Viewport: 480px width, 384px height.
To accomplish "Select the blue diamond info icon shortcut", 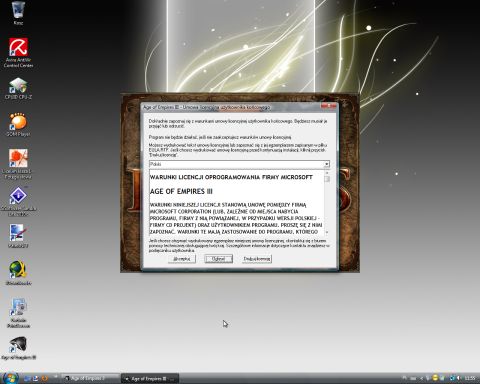I will tap(18, 196).
